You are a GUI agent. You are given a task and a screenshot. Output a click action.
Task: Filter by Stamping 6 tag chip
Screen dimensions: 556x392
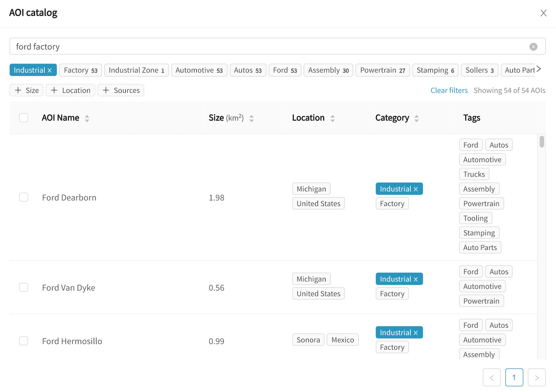pyautogui.click(x=435, y=70)
